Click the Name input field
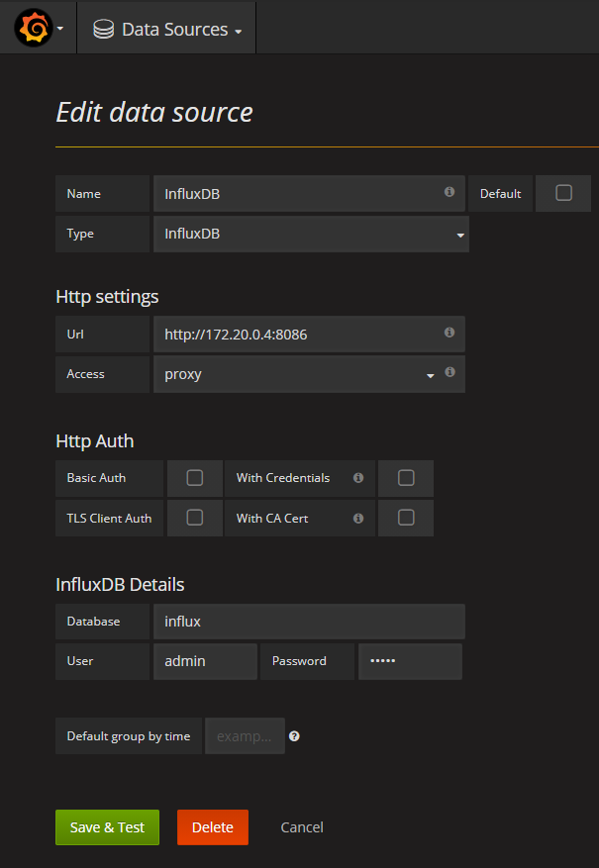 (x=309, y=194)
